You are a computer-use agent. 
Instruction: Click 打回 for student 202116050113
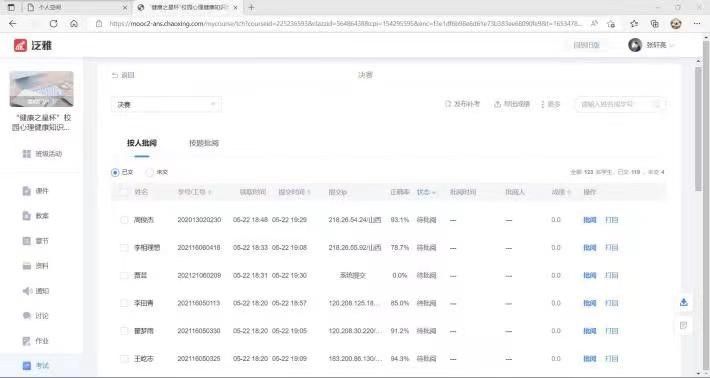[612, 303]
